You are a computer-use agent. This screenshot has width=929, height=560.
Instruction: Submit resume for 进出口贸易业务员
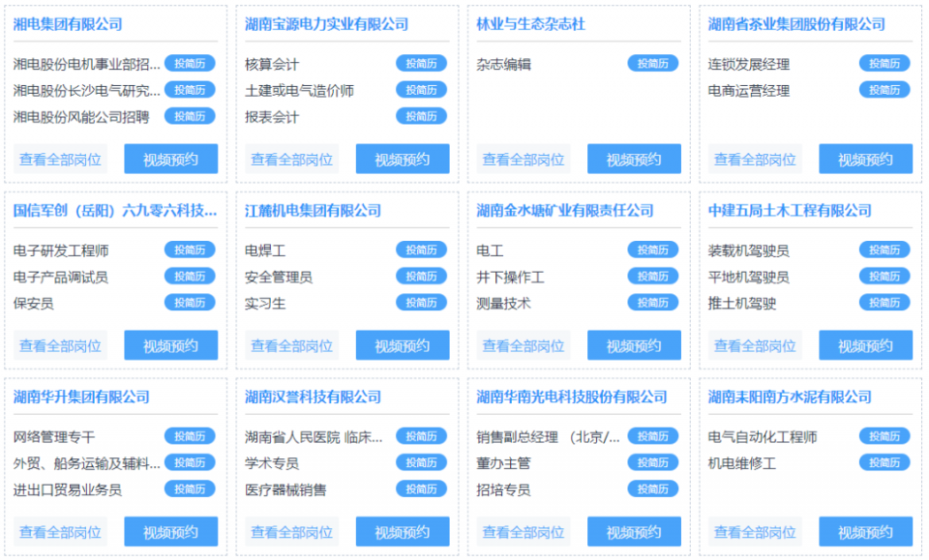point(190,489)
